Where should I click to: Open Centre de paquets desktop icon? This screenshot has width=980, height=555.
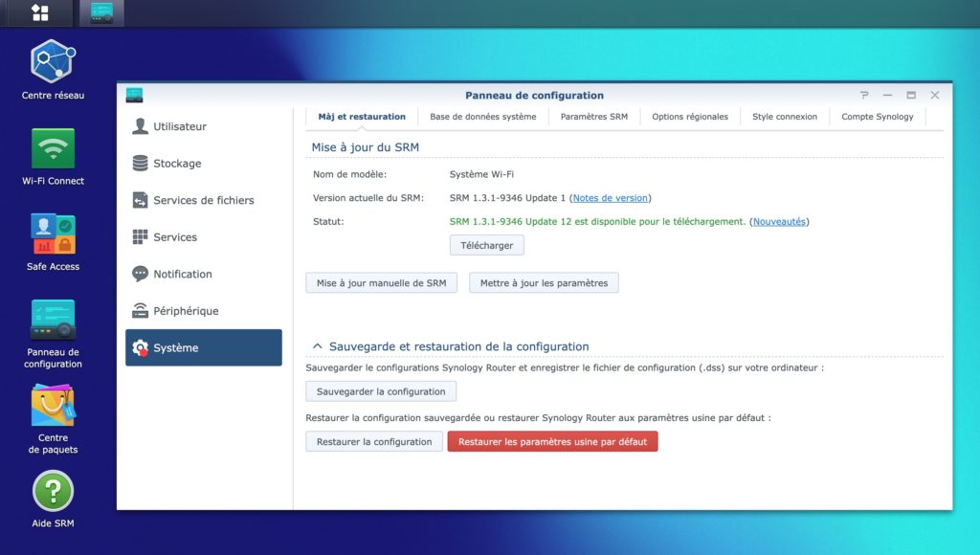tap(53, 407)
